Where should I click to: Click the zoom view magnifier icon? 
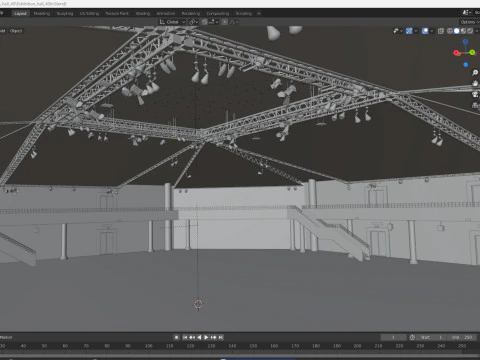(475, 73)
